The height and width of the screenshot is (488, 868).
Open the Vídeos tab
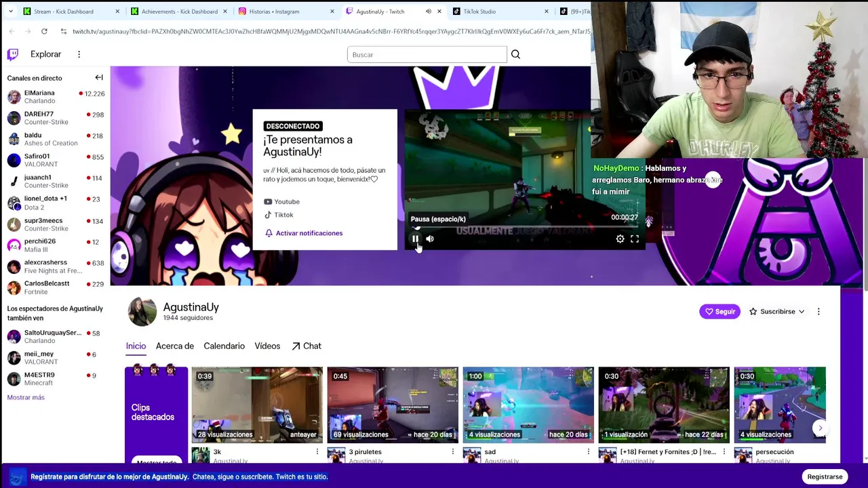267,346
